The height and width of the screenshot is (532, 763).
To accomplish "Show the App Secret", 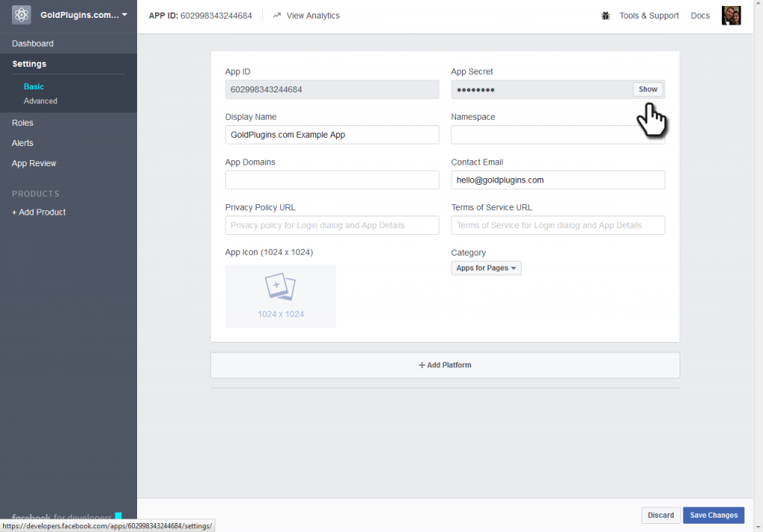I will pos(648,89).
